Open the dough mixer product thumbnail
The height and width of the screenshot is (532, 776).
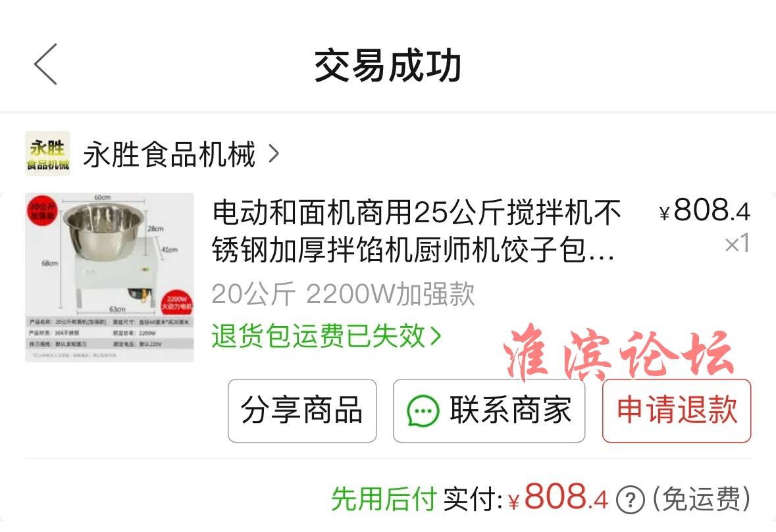[x=109, y=278]
